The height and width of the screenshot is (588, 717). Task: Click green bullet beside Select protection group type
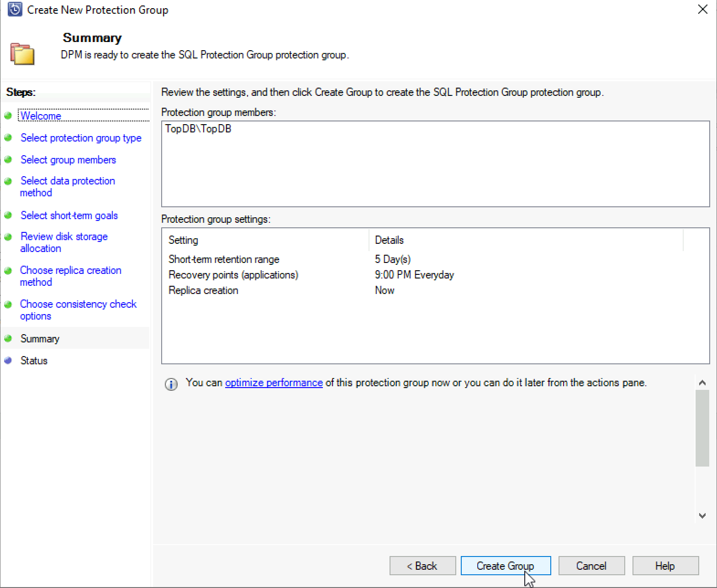pyautogui.click(x=8, y=137)
